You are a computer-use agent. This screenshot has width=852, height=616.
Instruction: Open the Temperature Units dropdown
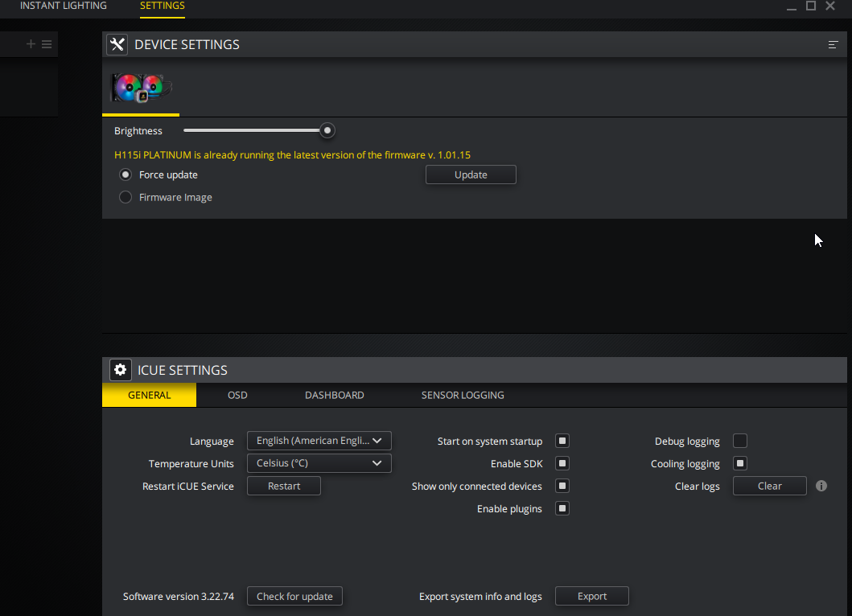click(x=319, y=463)
